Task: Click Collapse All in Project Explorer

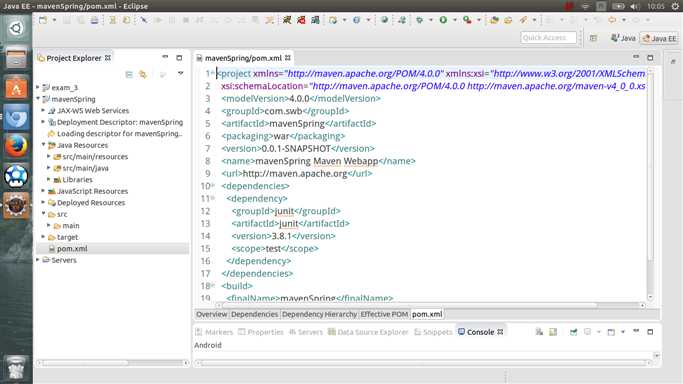Action: point(129,74)
